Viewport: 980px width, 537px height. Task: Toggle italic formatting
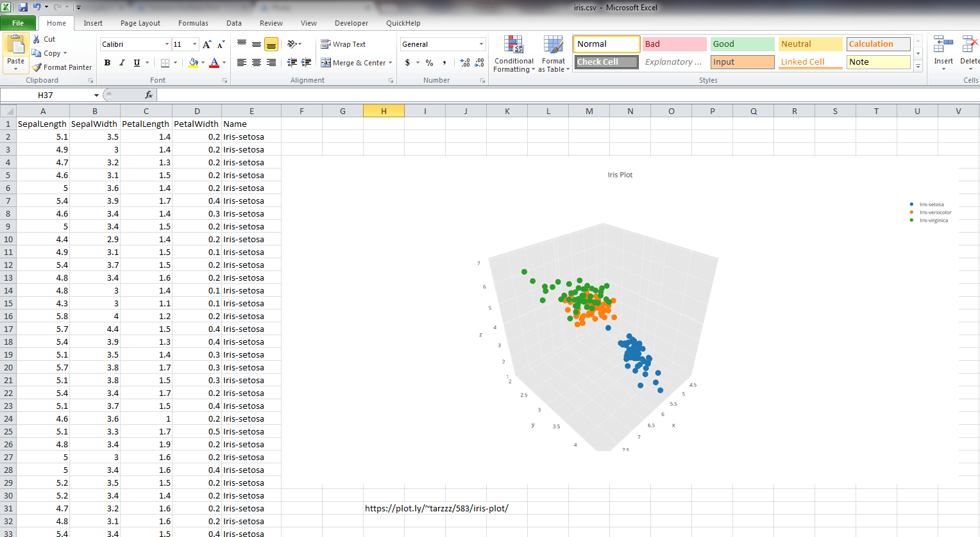[122, 63]
